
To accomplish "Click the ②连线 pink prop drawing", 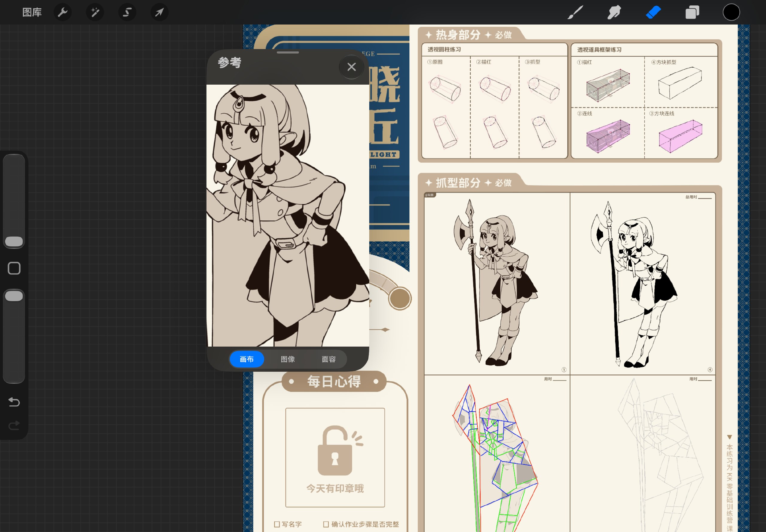I will coord(608,136).
